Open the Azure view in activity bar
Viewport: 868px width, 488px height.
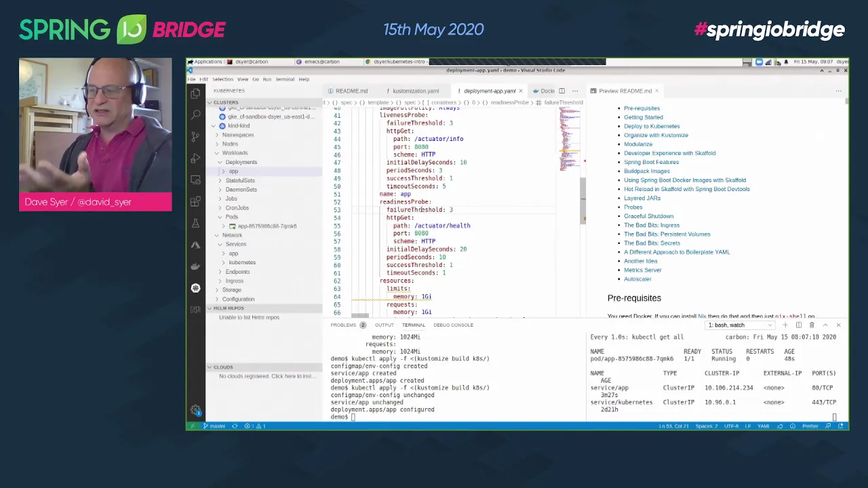point(195,245)
